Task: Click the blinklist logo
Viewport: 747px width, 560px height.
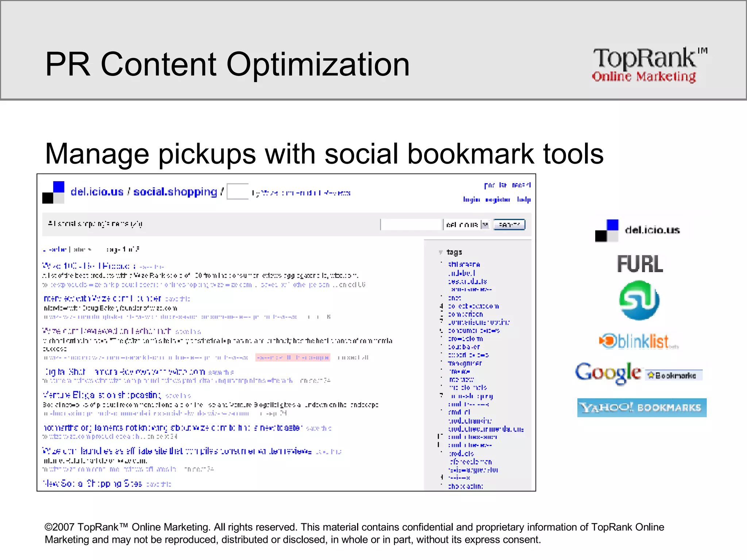Action: (x=638, y=341)
